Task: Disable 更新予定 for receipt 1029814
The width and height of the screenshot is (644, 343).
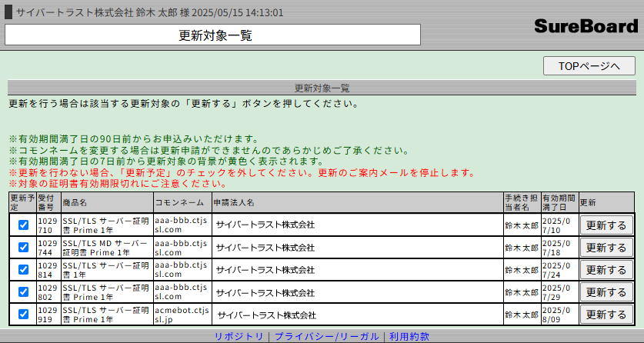Action: pyautogui.click(x=23, y=270)
